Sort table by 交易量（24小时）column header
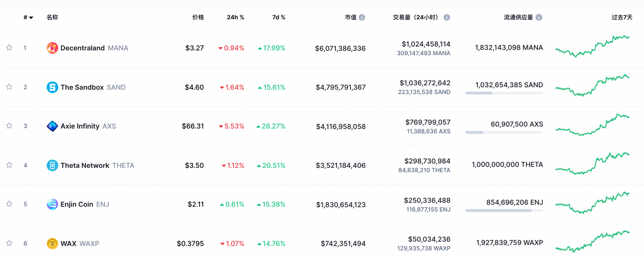Image resolution: width=644 pixels, height=258 pixels. tap(416, 17)
